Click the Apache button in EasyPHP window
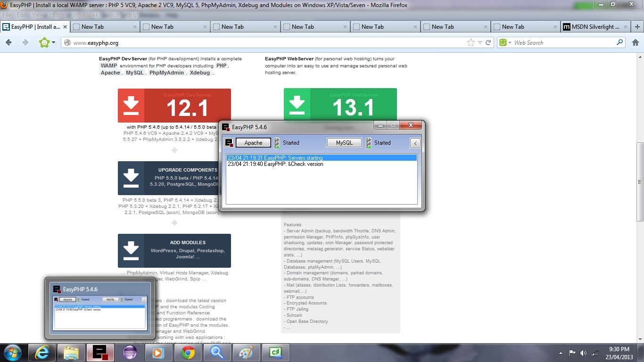This screenshot has width=644, height=362. (253, 142)
